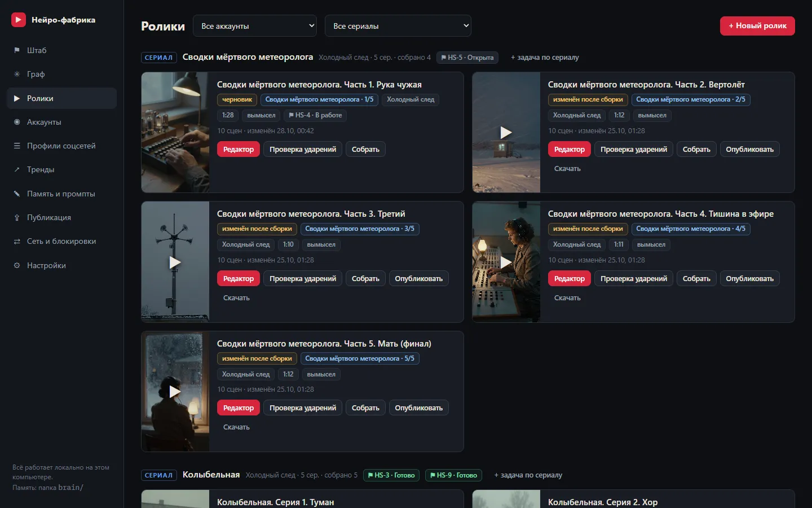The image size is (812, 508).
Task: Open the HS-4 · В работе task tag
Action: coord(315,115)
